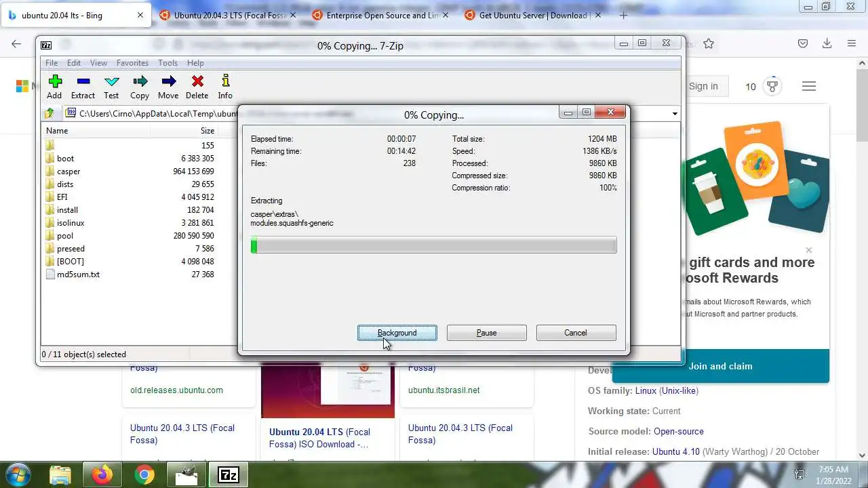Open the Firefox hamburger menu
This screenshot has width=868, height=488.
point(852,43)
